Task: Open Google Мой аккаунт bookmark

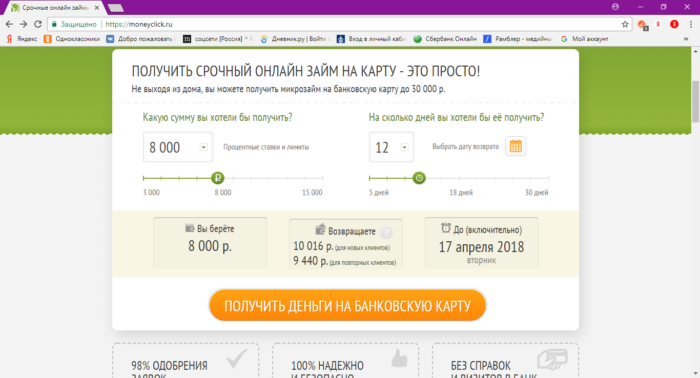Action: [x=584, y=39]
